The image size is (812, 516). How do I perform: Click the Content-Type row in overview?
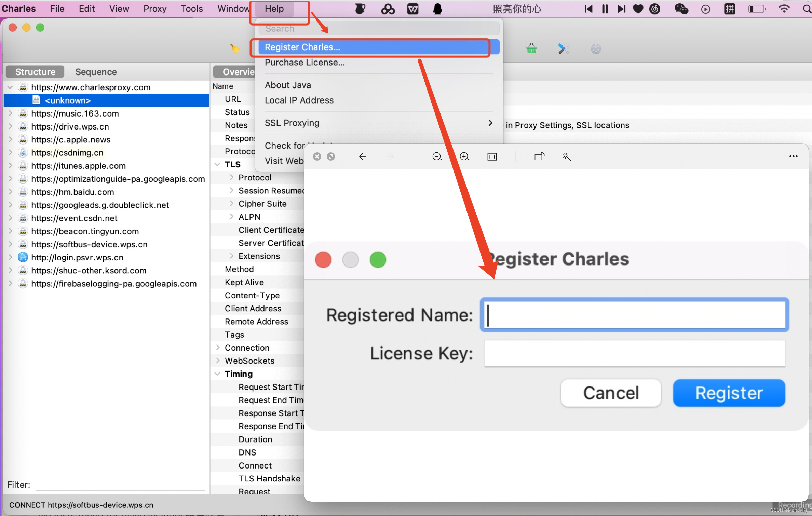(x=257, y=295)
